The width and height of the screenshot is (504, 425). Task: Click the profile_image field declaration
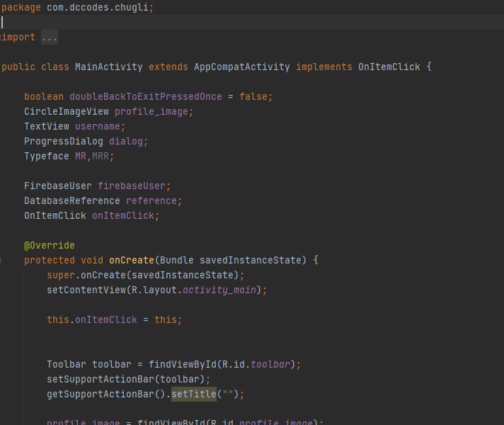point(151,111)
